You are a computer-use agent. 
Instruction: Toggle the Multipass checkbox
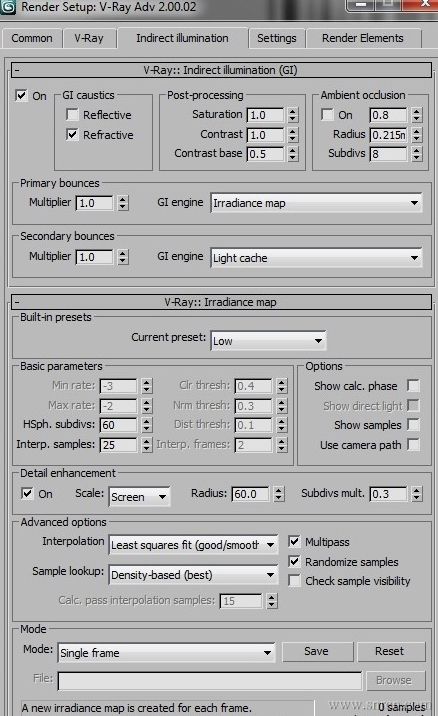tap(294, 542)
